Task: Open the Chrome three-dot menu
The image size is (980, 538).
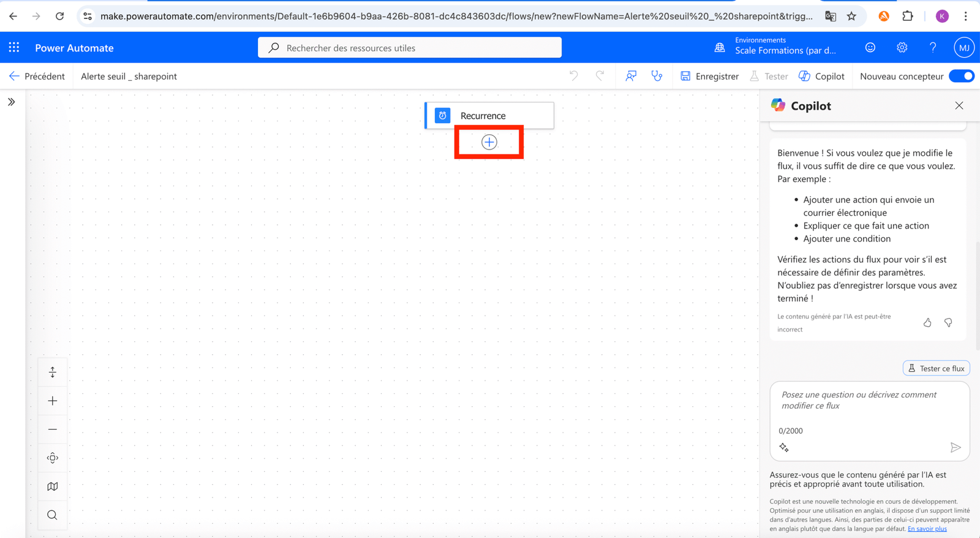Action: tap(966, 17)
